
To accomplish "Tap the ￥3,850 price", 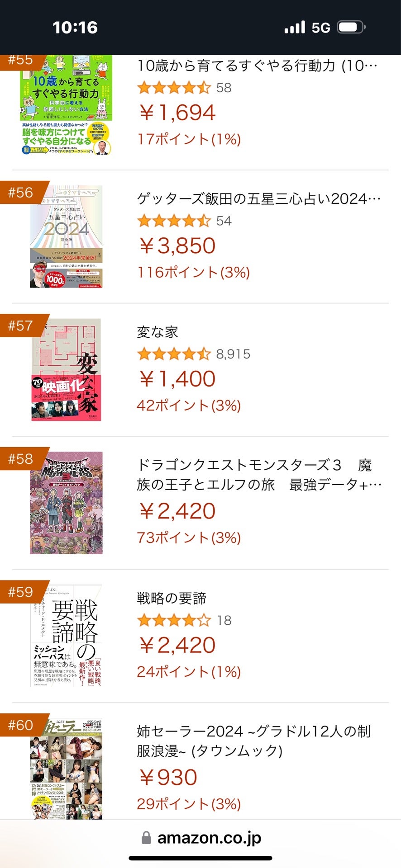I will point(177,246).
